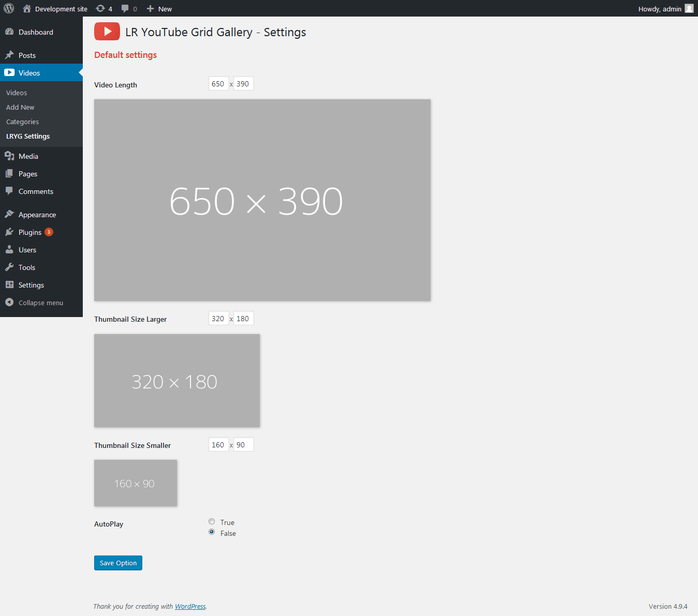The image size is (698, 616).
Task: Click Collapse menu text
Action: (41, 303)
